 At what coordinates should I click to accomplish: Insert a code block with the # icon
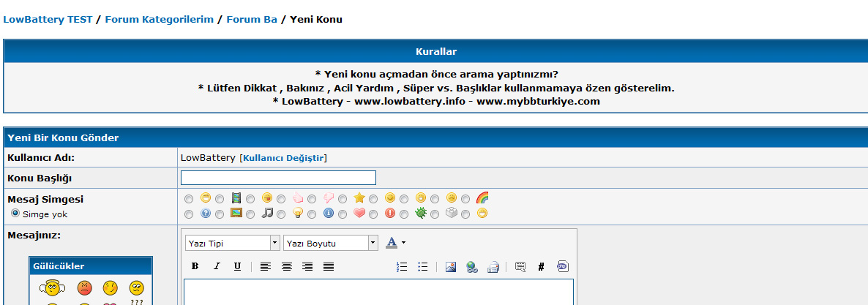[x=542, y=267]
